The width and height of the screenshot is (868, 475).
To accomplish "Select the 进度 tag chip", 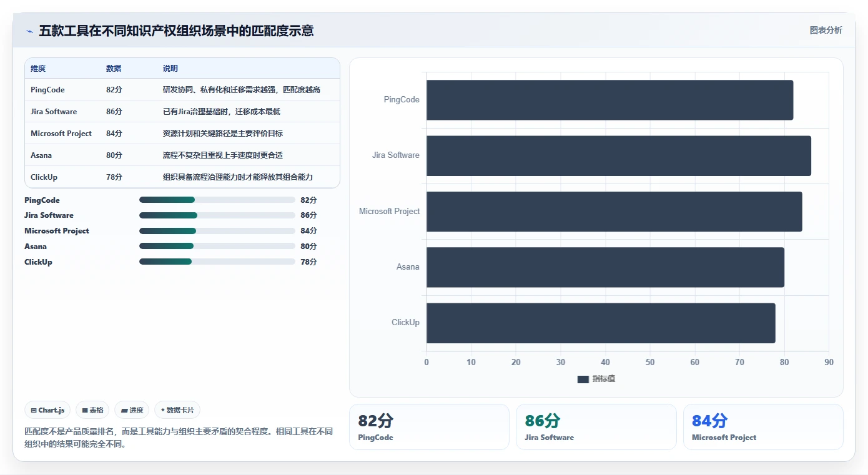I will pyautogui.click(x=132, y=410).
